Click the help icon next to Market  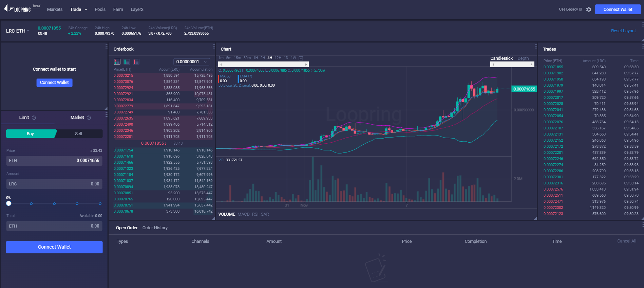[89, 118]
